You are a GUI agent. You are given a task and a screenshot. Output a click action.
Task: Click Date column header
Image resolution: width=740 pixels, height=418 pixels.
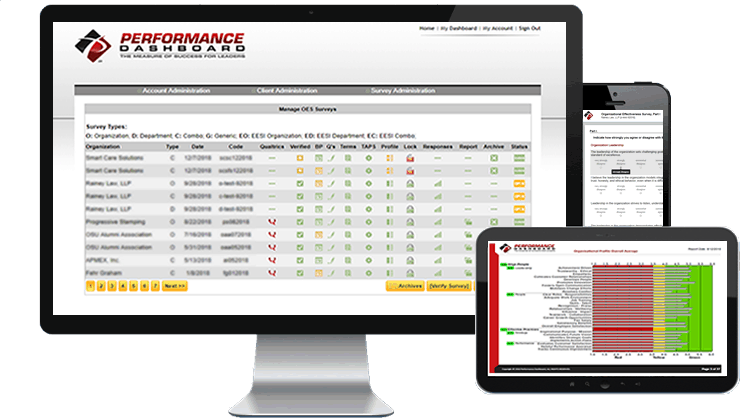point(197,147)
